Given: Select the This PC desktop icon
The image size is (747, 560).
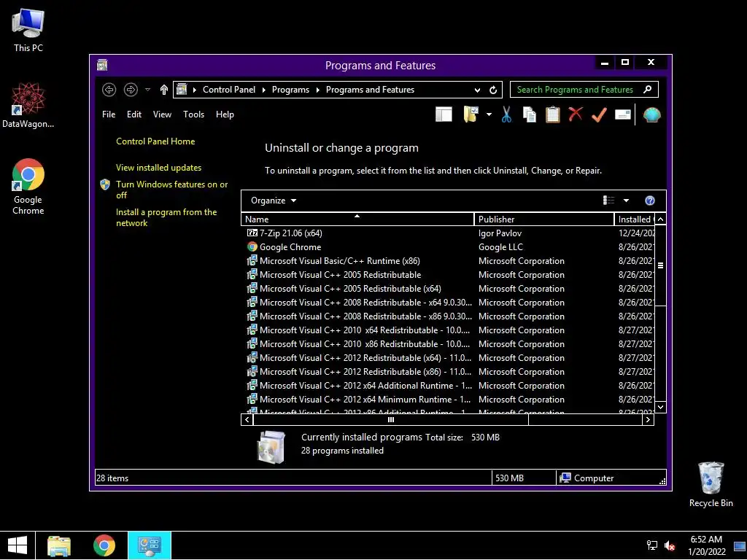Looking at the screenshot, I should click(28, 31).
